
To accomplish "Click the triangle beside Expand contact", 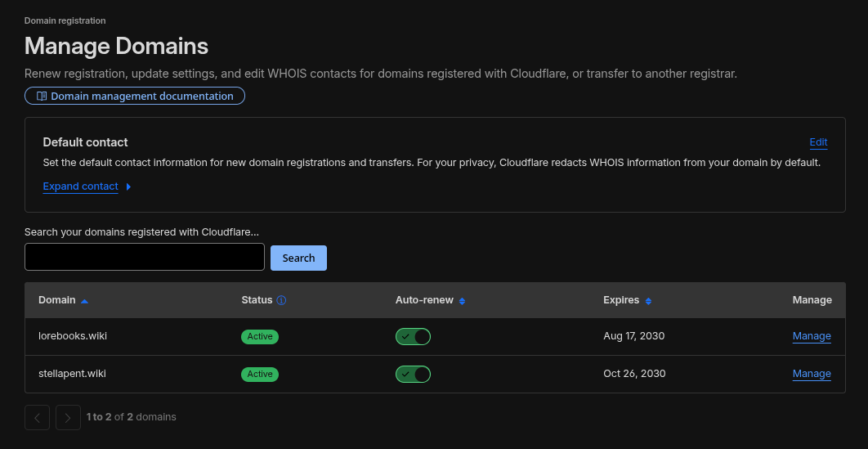I will (128, 186).
